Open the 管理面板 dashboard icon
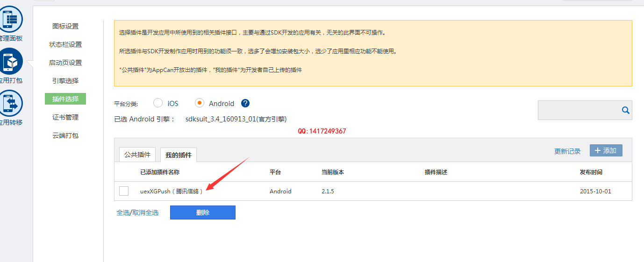 coord(10,20)
